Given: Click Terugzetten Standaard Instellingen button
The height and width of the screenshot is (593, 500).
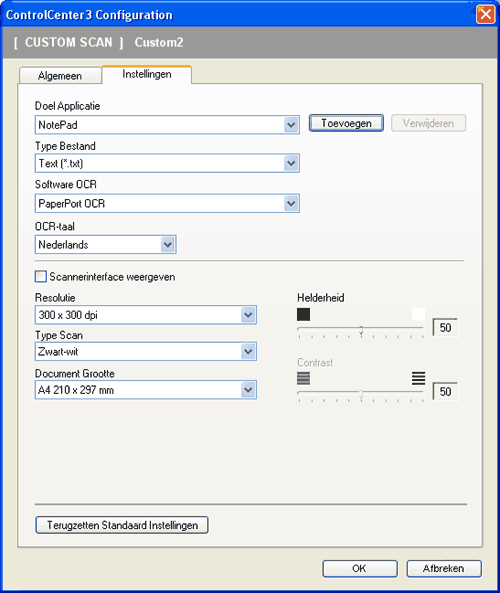Looking at the screenshot, I should (x=122, y=525).
